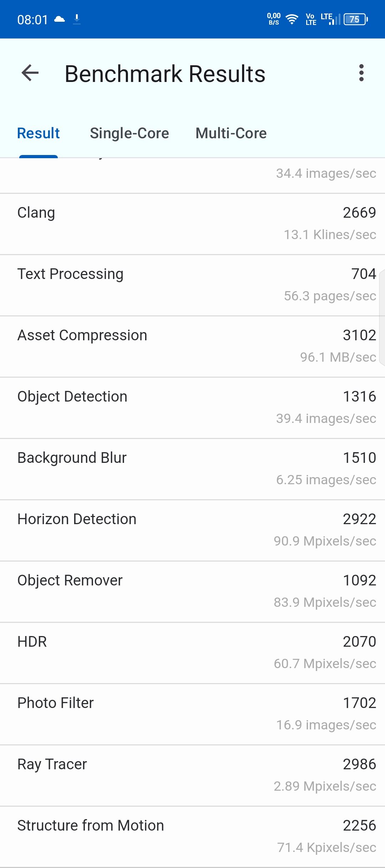
Task: Tap the back arrow icon
Action: click(x=30, y=73)
